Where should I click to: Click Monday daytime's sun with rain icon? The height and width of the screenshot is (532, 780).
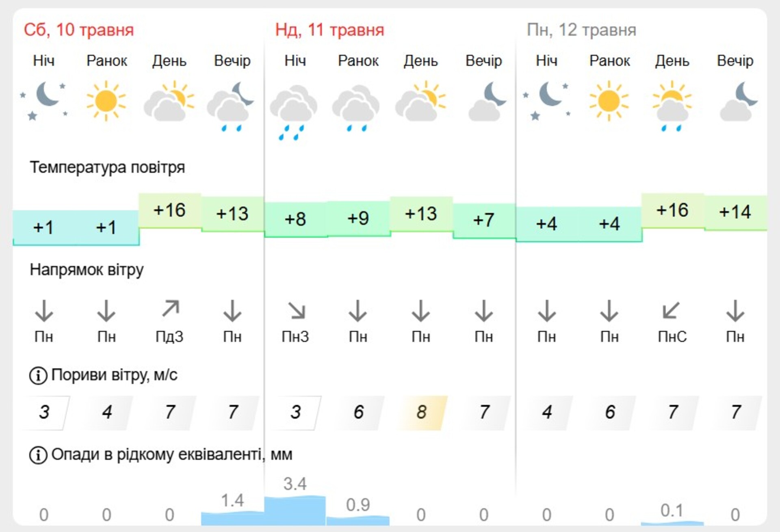672,106
